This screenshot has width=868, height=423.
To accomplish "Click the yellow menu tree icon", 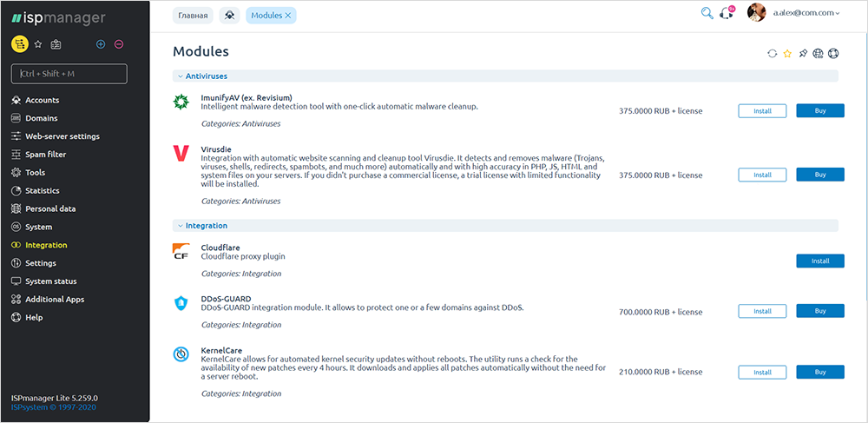I will point(20,43).
